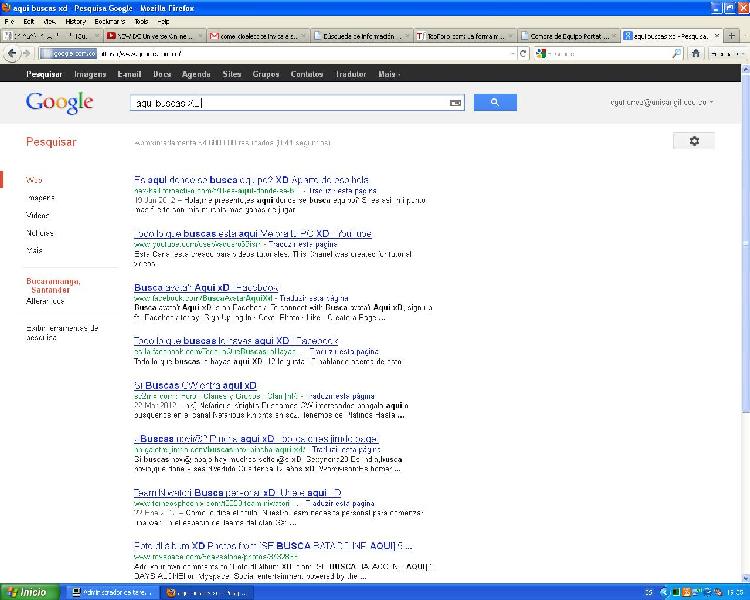This screenshot has height=600, width=750.
Task: Open the Tools menu
Action: tap(141, 22)
